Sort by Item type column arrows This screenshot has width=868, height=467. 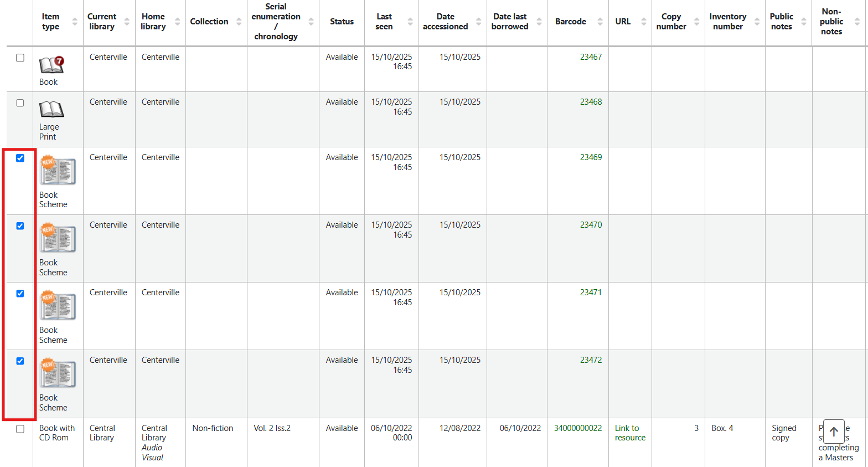pyautogui.click(x=74, y=22)
